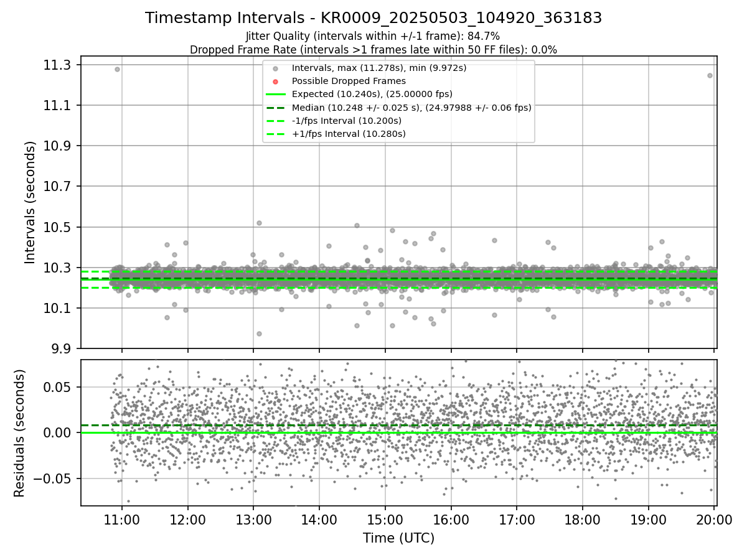
Task: Click the outlier data point near 11.25s at 20:00
Action: [710, 75]
